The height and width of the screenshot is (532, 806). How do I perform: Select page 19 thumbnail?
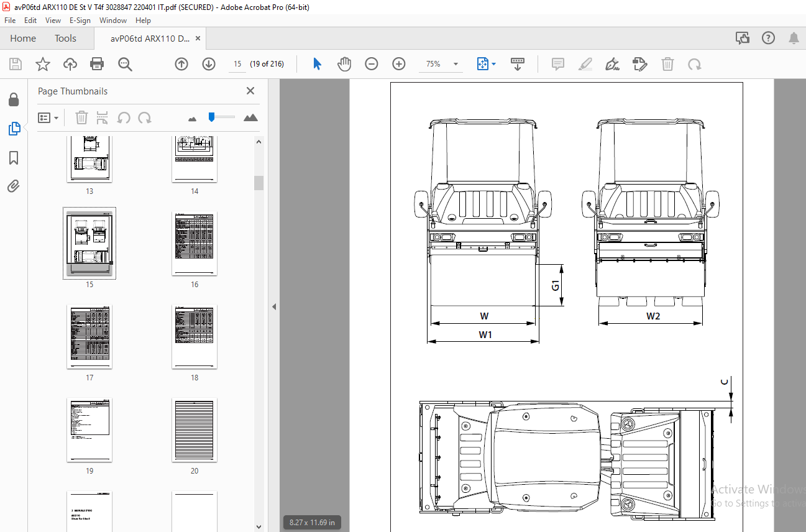point(89,429)
